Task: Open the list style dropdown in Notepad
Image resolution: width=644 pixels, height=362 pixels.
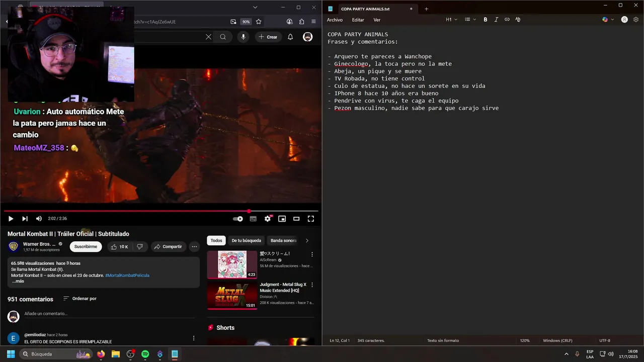Action: (x=470, y=20)
